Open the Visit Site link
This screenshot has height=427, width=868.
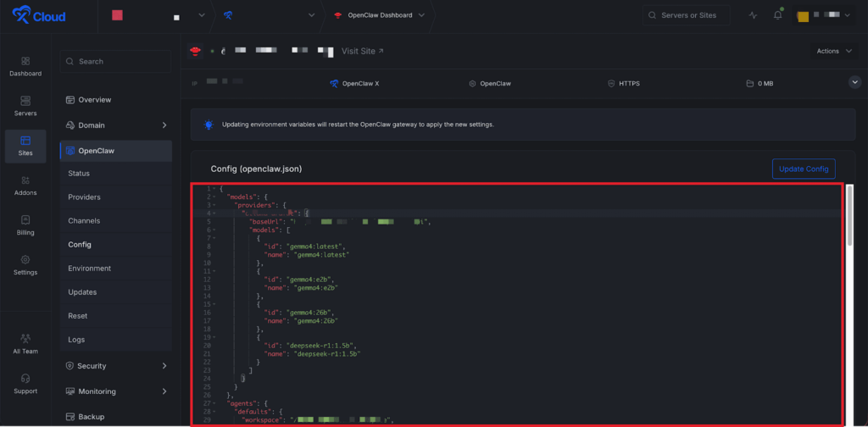362,51
